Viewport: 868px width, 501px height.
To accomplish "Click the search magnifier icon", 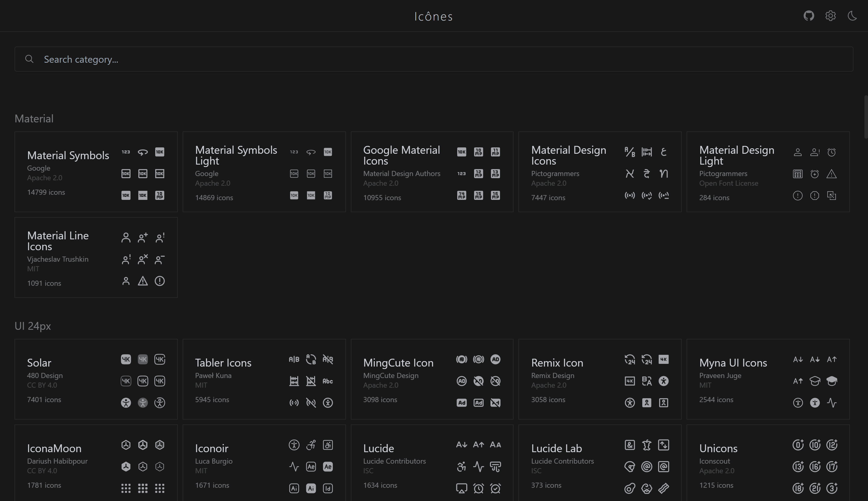I will [30, 59].
